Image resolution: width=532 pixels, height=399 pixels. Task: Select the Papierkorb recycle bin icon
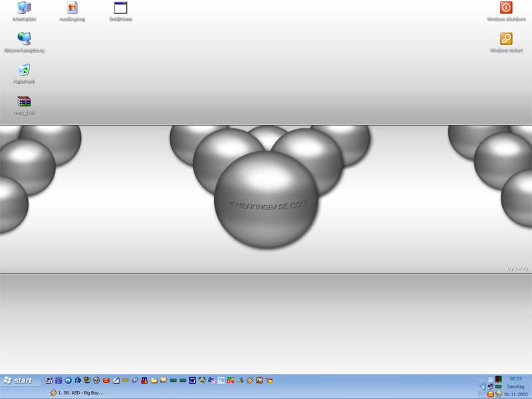(24, 70)
